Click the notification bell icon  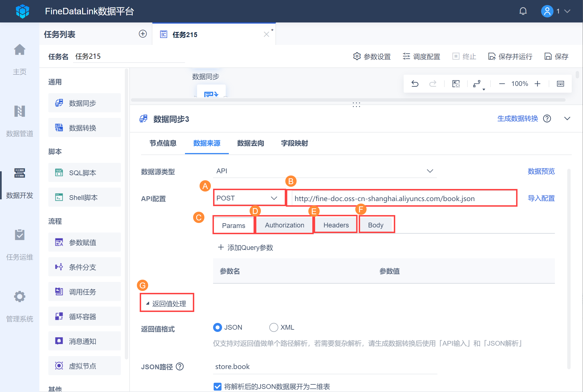click(523, 11)
